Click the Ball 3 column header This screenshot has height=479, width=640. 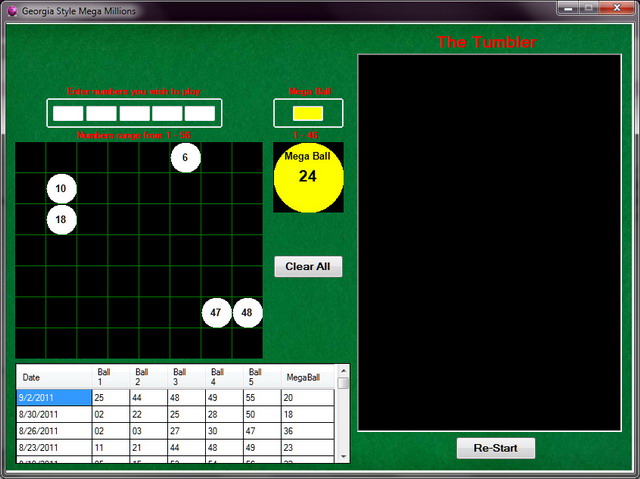187,377
